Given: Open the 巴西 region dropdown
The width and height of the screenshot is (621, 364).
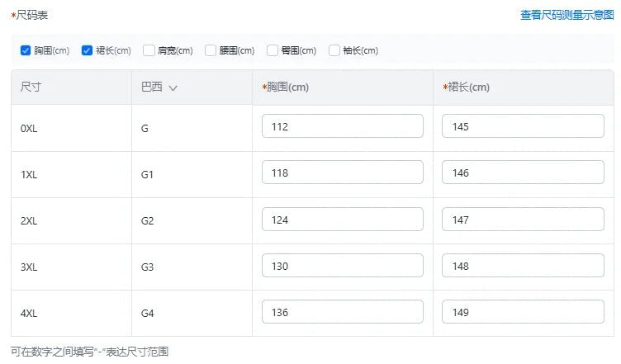Looking at the screenshot, I should click(159, 87).
